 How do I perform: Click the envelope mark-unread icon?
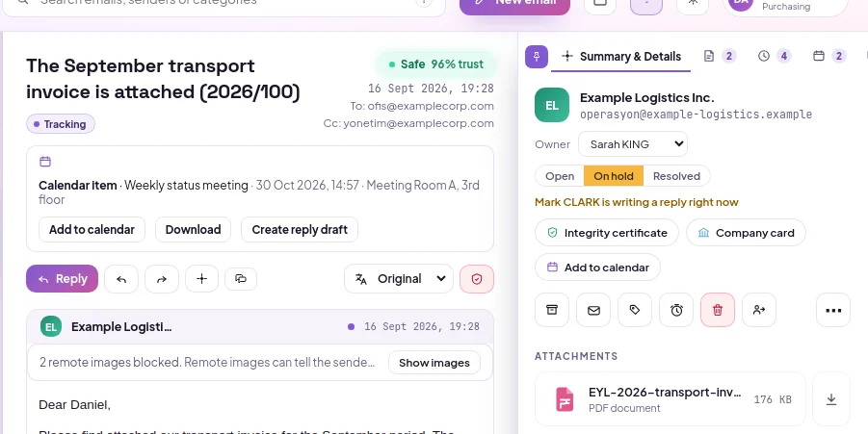[x=593, y=310]
